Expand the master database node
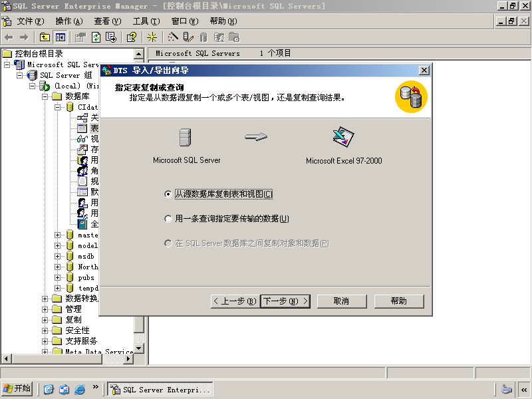The width and height of the screenshot is (532, 399). (58, 235)
